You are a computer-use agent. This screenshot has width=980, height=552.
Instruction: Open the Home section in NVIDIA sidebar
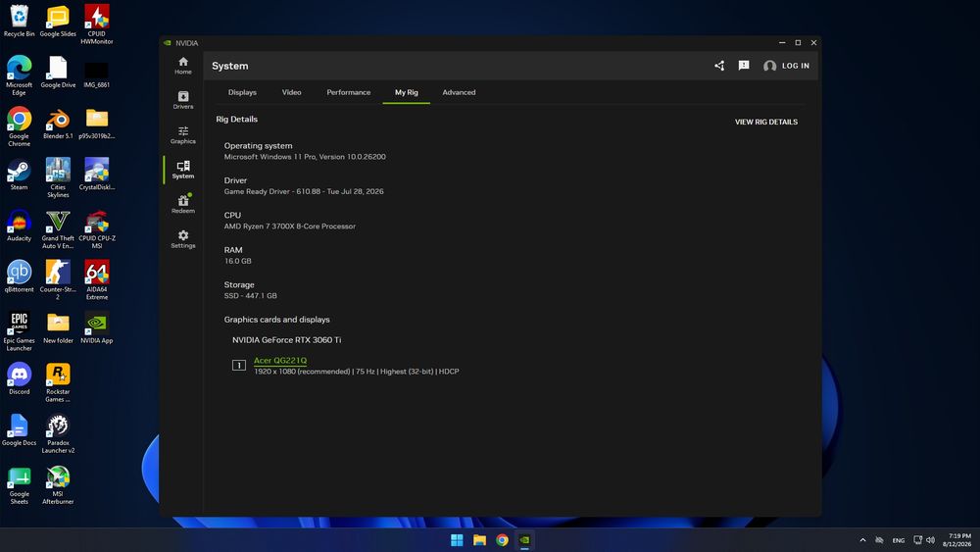(x=183, y=66)
